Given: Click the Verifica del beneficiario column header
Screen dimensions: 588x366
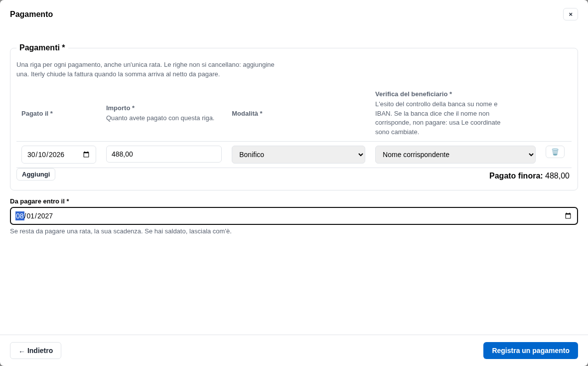Looking at the screenshot, I should coord(413,94).
